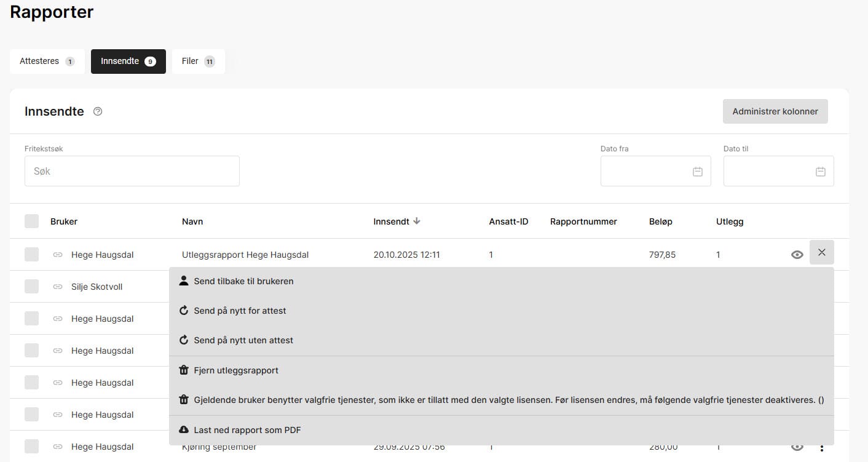Screen dimensions: 868x462
Task: Close the row action menu with X
Action: click(821, 252)
